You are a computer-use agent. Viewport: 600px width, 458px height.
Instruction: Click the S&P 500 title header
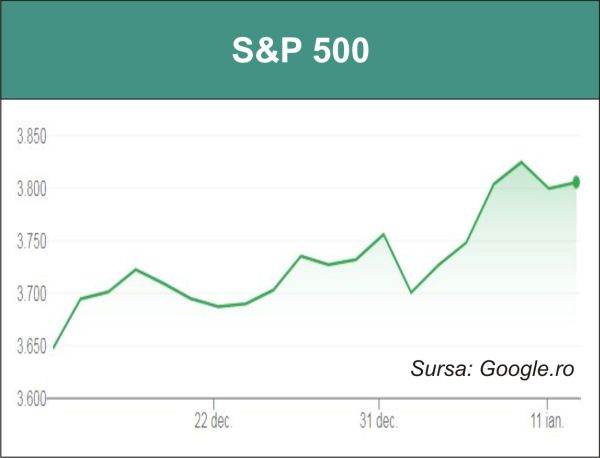click(x=300, y=50)
